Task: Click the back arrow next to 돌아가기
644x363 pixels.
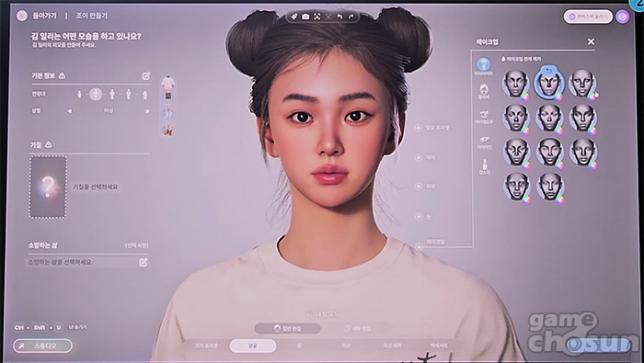Action: point(22,16)
